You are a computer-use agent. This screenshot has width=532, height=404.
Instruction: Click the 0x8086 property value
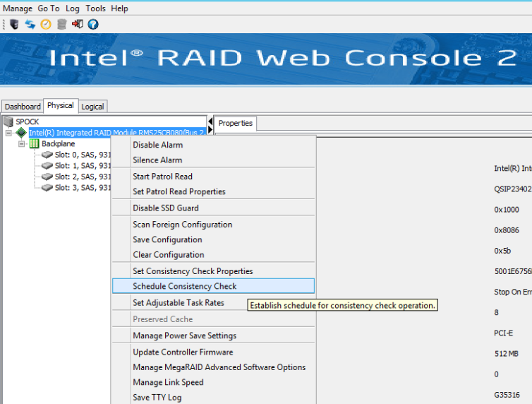(x=507, y=230)
